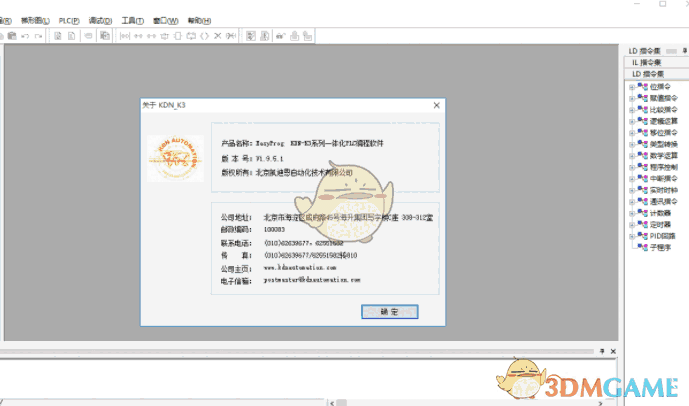This screenshot has width=689, height=406.
Task: Close the 关于 KDN_K3 dialog
Action: tap(436, 105)
